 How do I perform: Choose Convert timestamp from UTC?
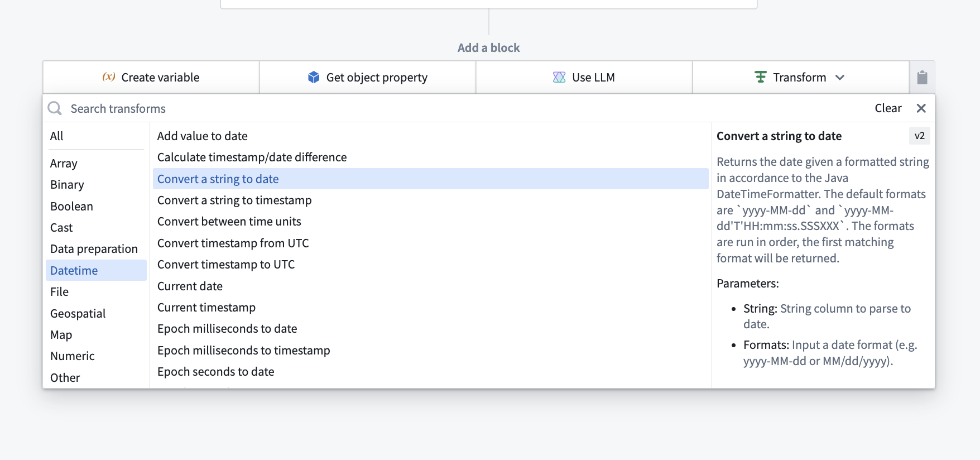(430, 243)
